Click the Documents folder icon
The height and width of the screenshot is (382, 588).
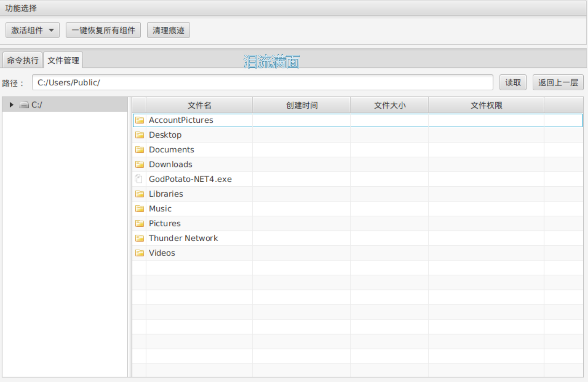pos(139,150)
